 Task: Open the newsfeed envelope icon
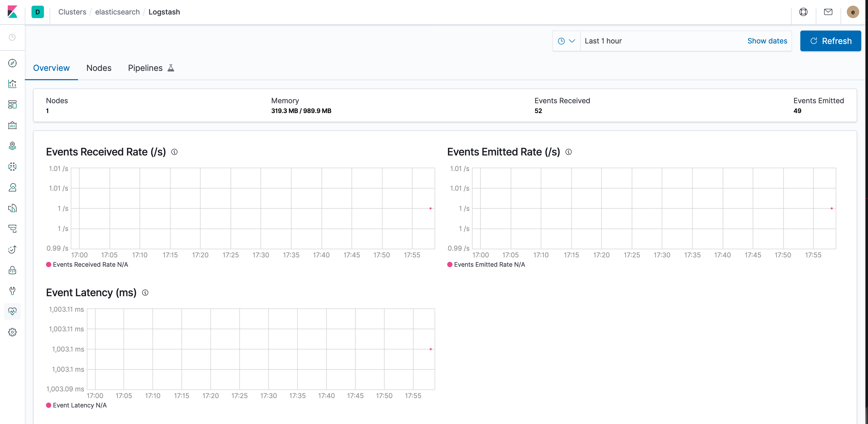pos(828,12)
